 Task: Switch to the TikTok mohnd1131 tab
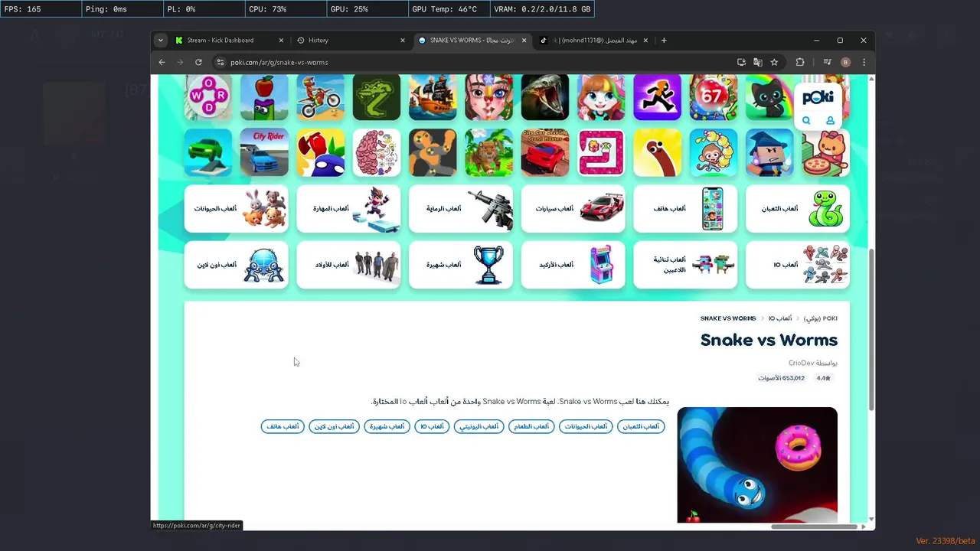click(x=594, y=41)
